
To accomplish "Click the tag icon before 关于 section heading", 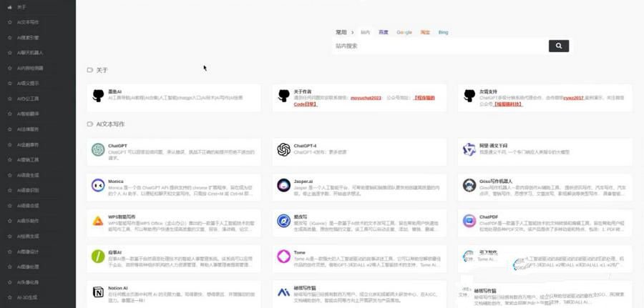I will (x=90, y=70).
